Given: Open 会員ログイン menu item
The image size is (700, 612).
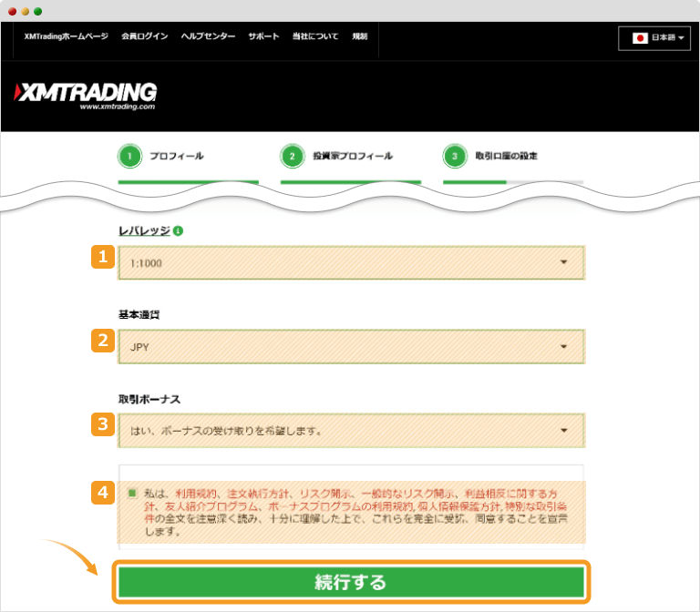Looking at the screenshot, I should [x=145, y=36].
